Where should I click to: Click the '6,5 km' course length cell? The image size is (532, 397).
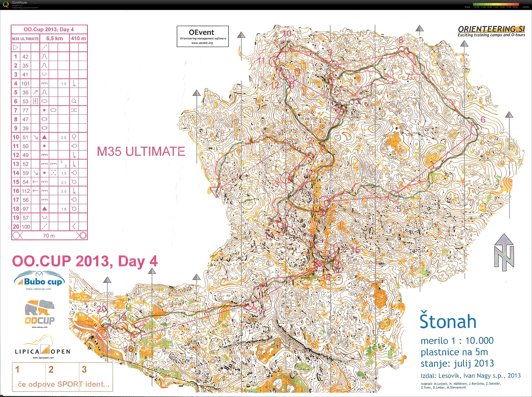[55, 38]
